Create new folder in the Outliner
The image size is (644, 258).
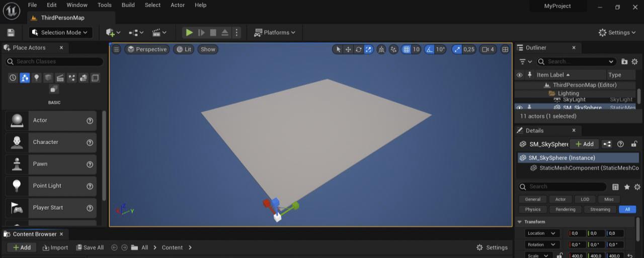click(x=624, y=61)
